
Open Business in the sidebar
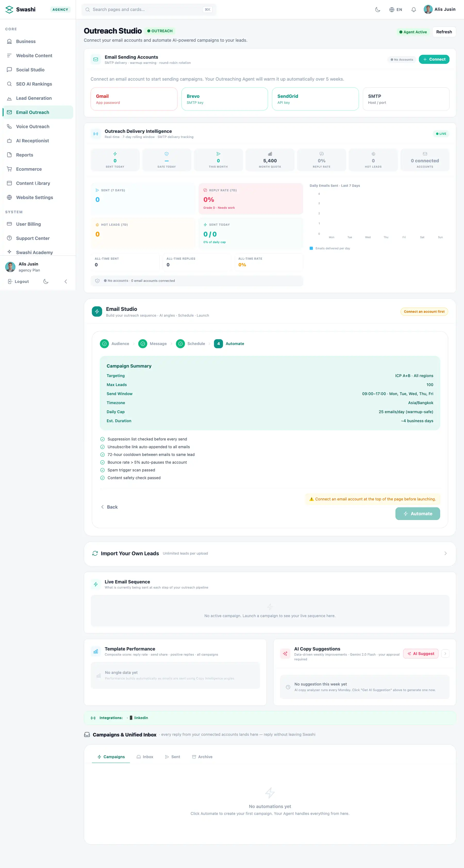38,42
